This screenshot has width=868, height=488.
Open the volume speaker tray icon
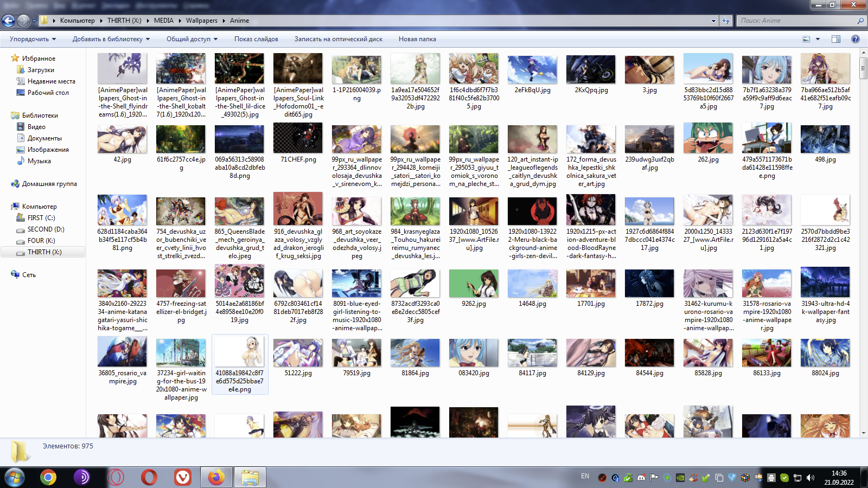(x=810, y=478)
